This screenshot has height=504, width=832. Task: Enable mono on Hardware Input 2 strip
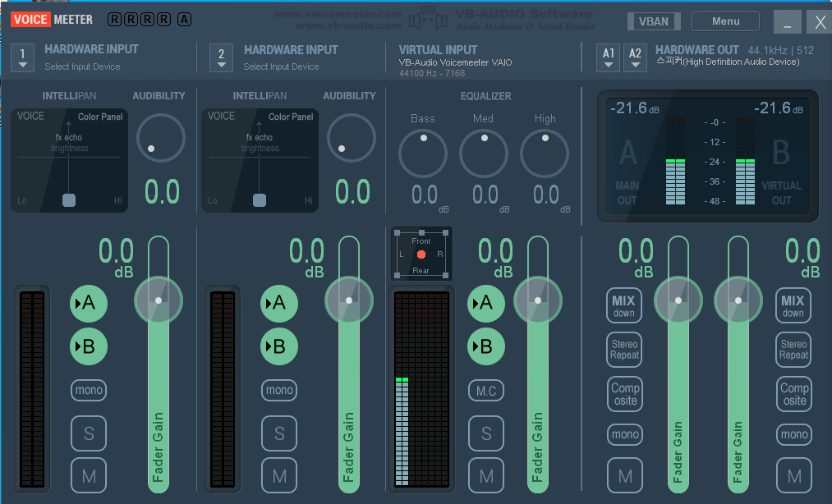click(279, 391)
